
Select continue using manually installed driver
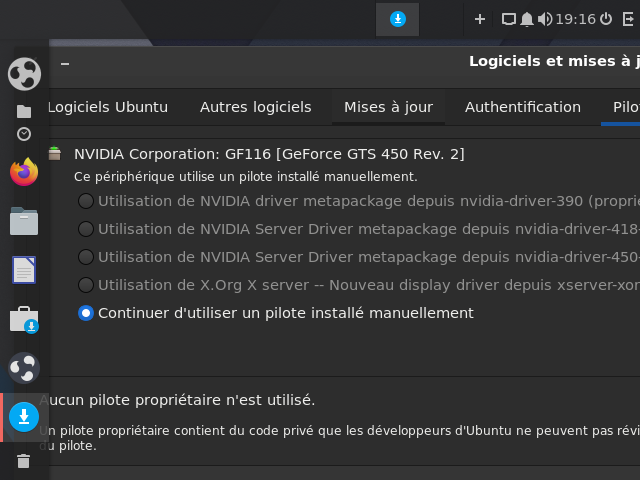(x=86, y=313)
